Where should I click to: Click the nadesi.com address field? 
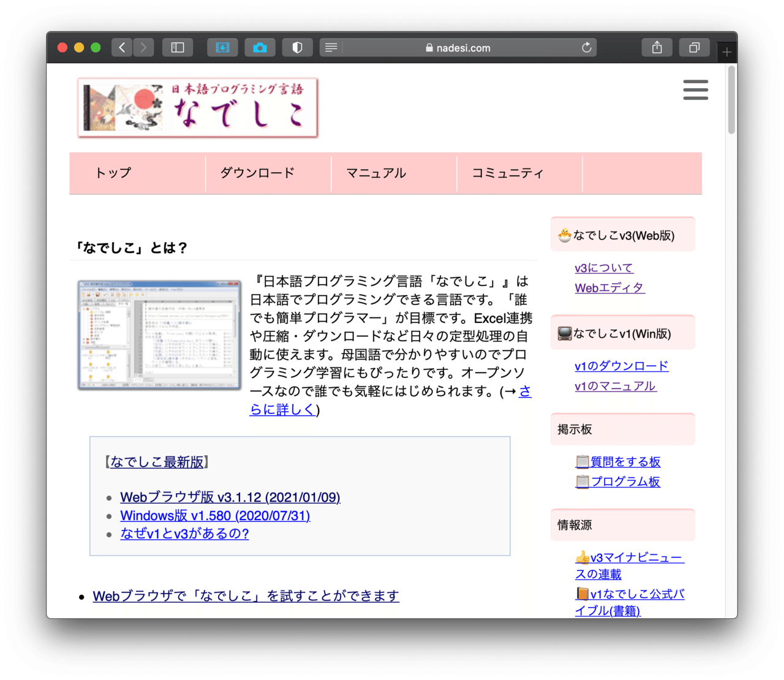click(458, 48)
